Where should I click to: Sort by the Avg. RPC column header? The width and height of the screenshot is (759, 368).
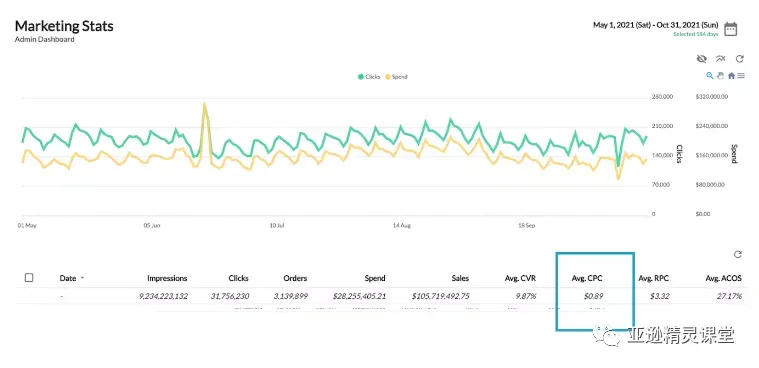coord(653,278)
